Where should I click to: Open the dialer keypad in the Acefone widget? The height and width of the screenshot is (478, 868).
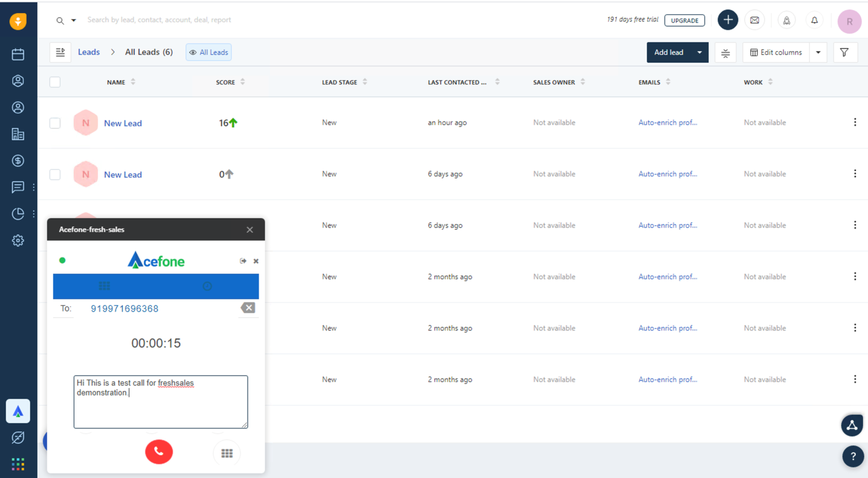[227, 452]
